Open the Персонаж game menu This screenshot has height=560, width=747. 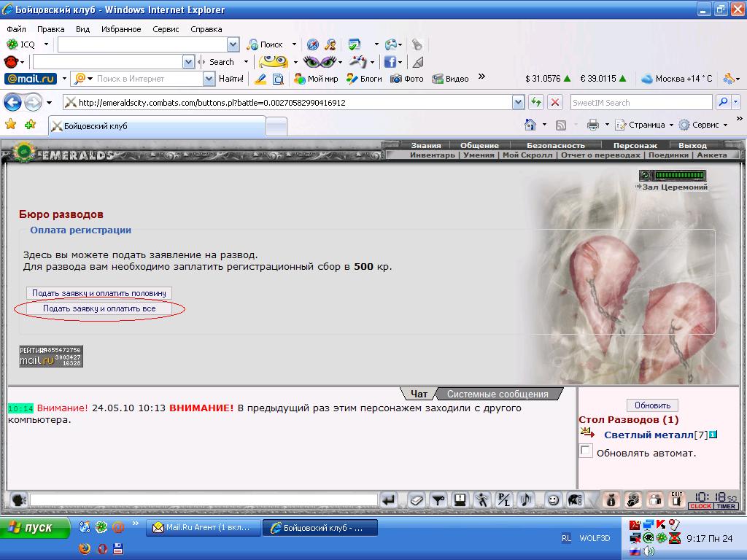point(635,145)
